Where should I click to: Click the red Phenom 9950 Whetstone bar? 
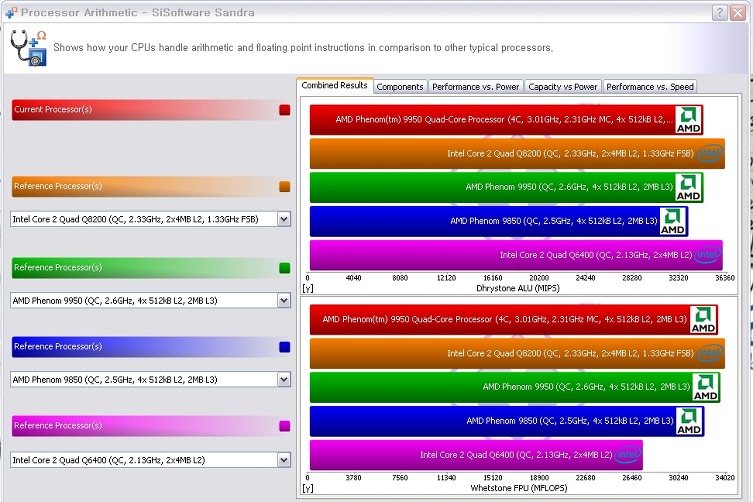[x=514, y=319]
